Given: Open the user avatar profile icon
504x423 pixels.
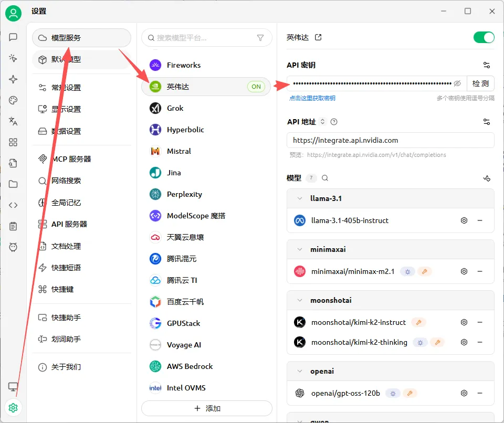Looking at the screenshot, I should pyautogui.click(x=13, y=13).
